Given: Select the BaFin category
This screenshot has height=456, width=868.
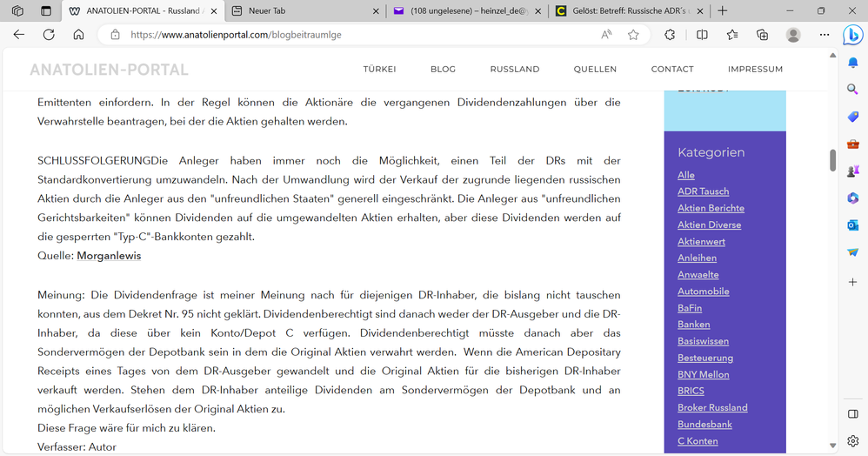Looking at the screenshot, I should (x=690, y=308).
